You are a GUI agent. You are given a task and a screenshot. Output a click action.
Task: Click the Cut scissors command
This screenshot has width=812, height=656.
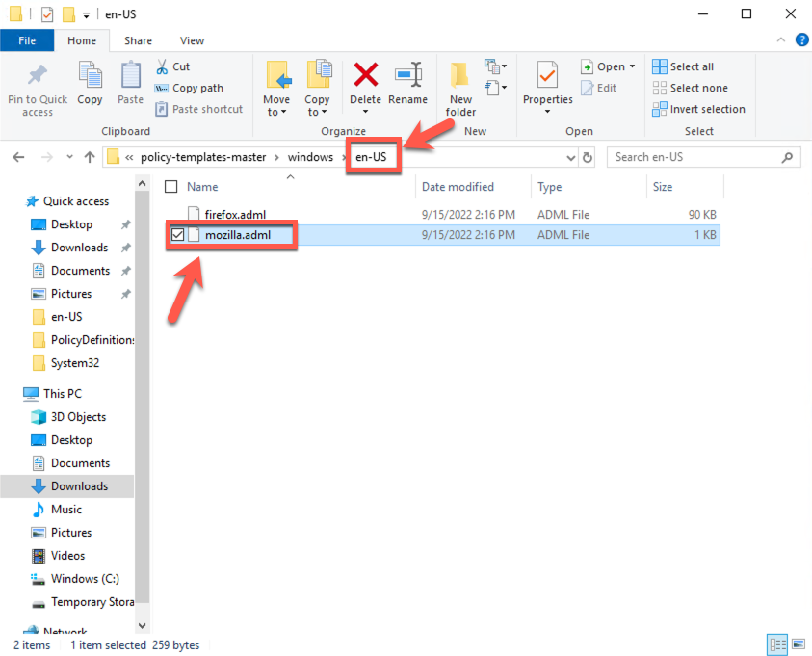[x=173, y=66]
